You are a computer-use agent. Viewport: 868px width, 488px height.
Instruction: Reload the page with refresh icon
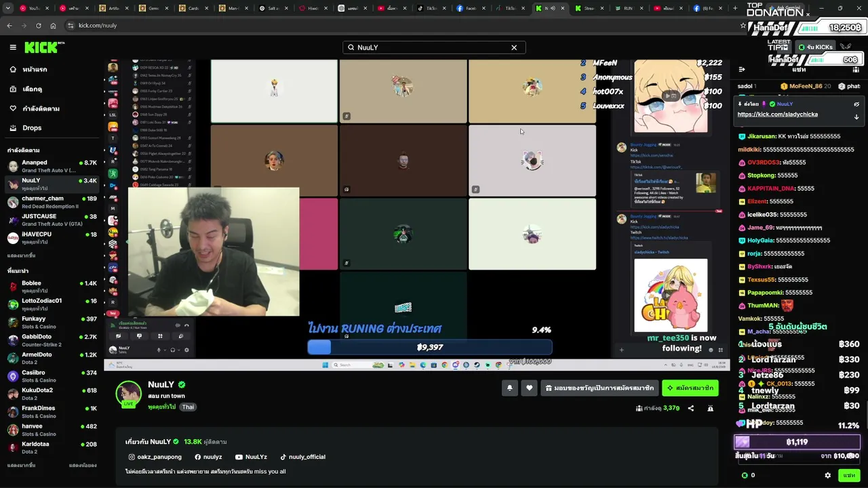pyautogui.click(x=38, y=26)
